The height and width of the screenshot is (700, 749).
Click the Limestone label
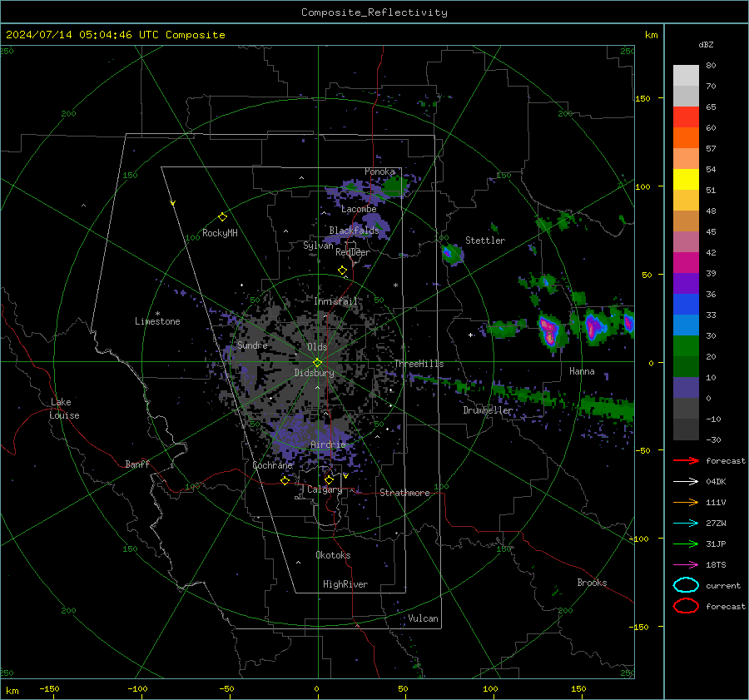157,321
